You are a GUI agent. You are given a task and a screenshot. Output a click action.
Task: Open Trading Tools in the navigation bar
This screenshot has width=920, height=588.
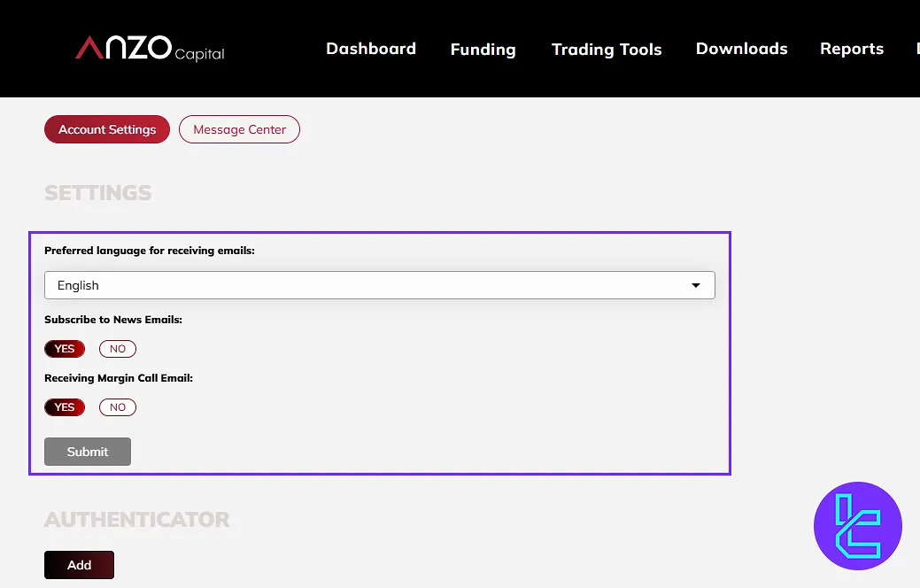[607, 50]
